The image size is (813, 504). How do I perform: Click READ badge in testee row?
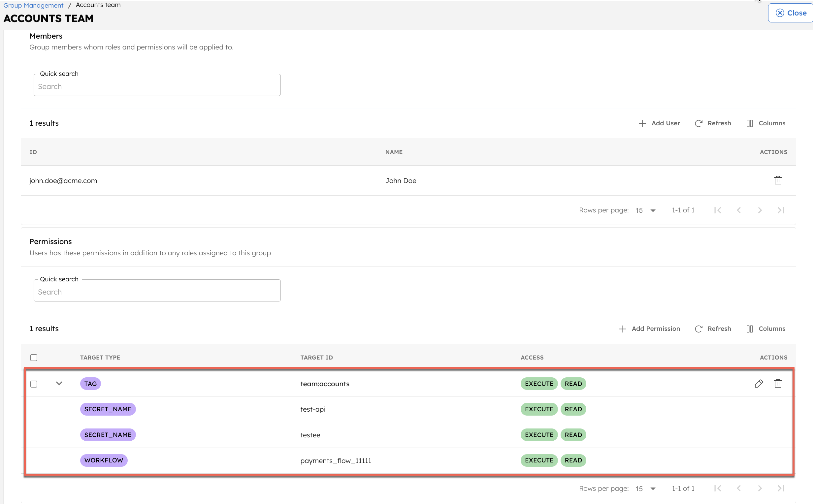tap(573, 435)
